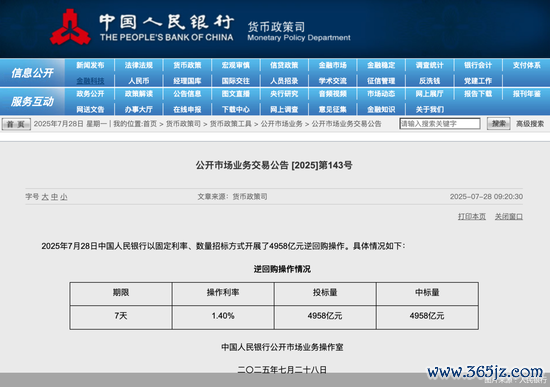Image resolution: width=550 pixels, height=387 pixels.
Task: Select 在线申报 in the navigation bar
Action: click(187, 109)
